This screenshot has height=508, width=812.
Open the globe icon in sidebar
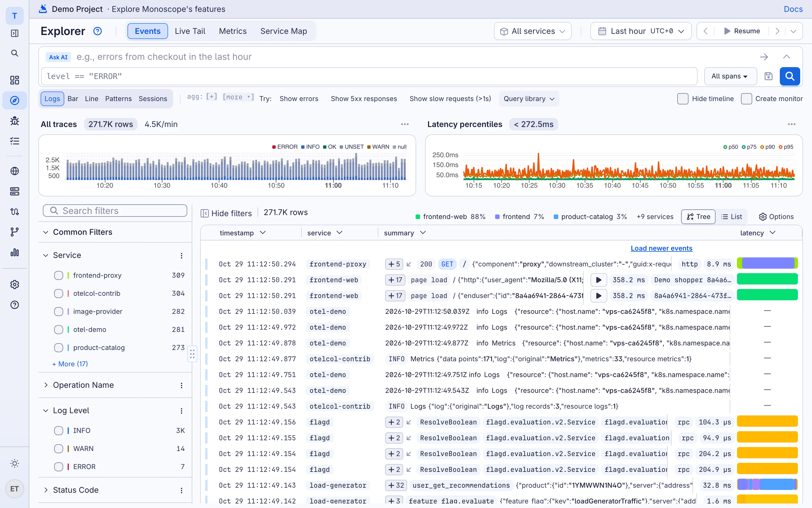[x=14, y=171]
